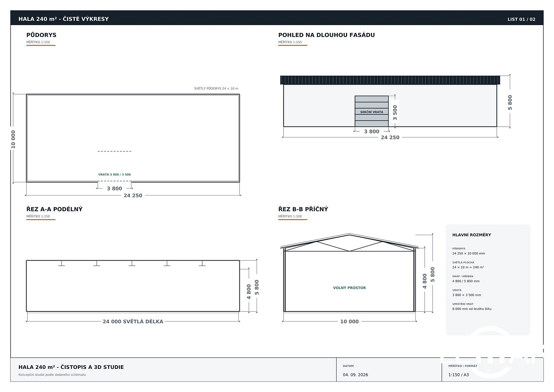
Task: Select the "1:150 / A3" scale and format value
Action: 458,375
